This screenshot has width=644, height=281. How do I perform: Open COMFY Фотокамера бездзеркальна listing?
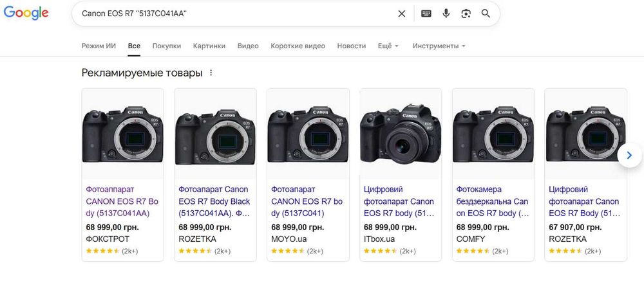click(x=493, y=201)
